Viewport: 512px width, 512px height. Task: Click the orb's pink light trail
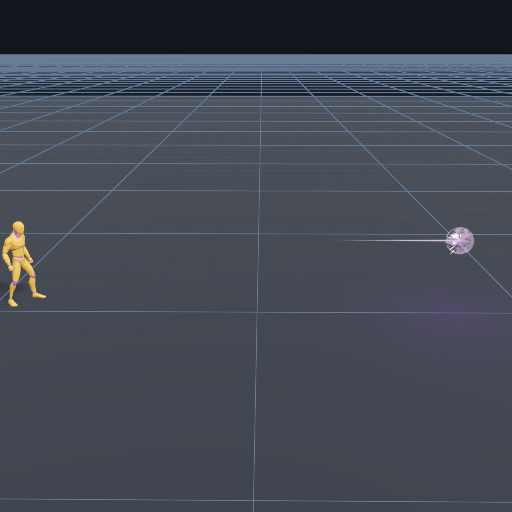coord(392,240)
